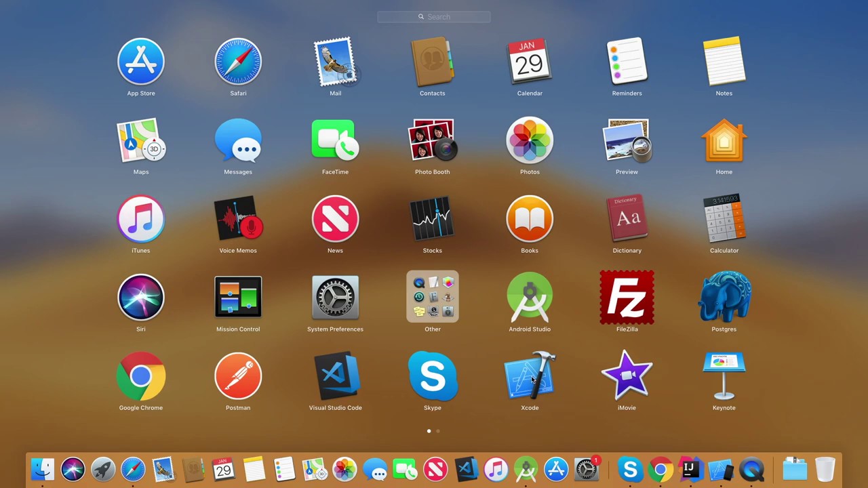The image size is (868, 488).
Task: Launch Reminders from the Launchpad grid
Action: click(x=627, y=62)
